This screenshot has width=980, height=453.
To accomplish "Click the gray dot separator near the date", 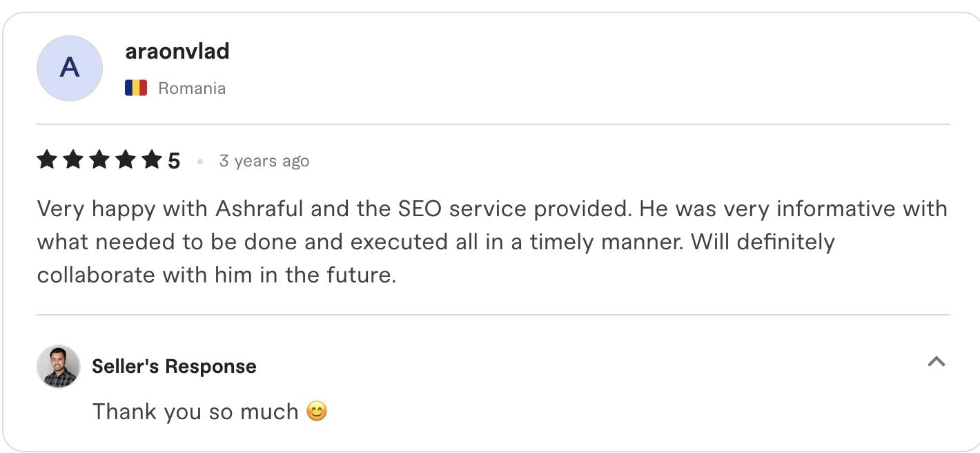I will pos(201,161).
